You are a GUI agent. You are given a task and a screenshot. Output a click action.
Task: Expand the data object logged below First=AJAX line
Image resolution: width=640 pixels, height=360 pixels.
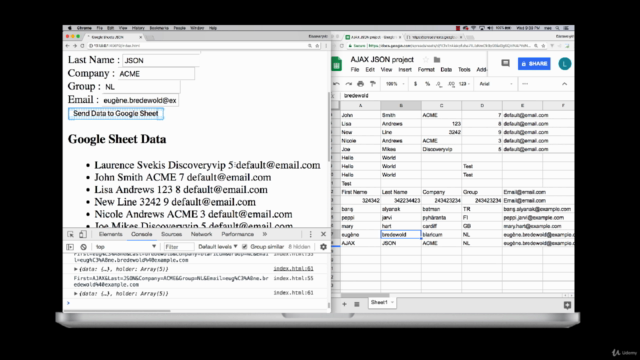click(x=76, y=293)
